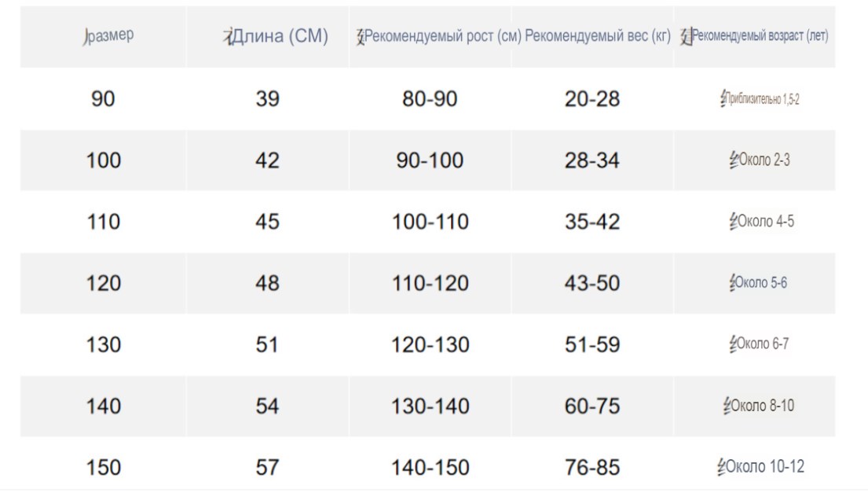This screenshot has height=493, width=868.
Task: Click size 90 in the first row
Action: pyautogui.click(x=103, y=99)
